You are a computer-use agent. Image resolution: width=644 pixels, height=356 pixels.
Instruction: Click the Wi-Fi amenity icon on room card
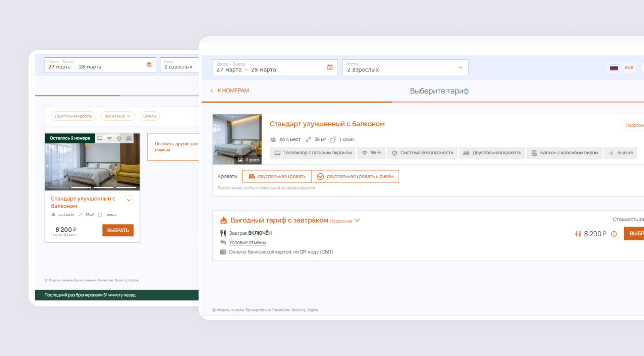(x=109, y=138)
